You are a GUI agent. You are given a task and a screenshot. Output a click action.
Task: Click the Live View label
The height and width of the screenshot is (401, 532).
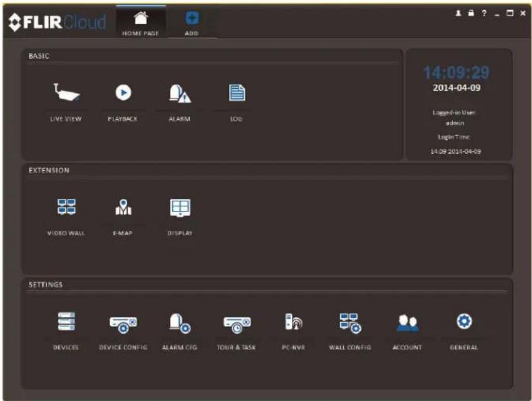pyautogui.click(x=66, y=119)
